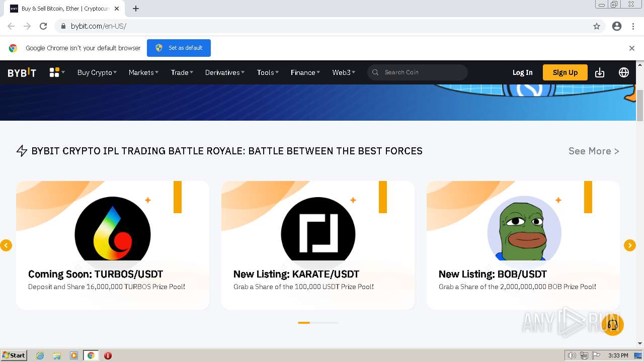Click scrollbar down arrow
Viewport: 644px width, 362px height.
[640, 343]
